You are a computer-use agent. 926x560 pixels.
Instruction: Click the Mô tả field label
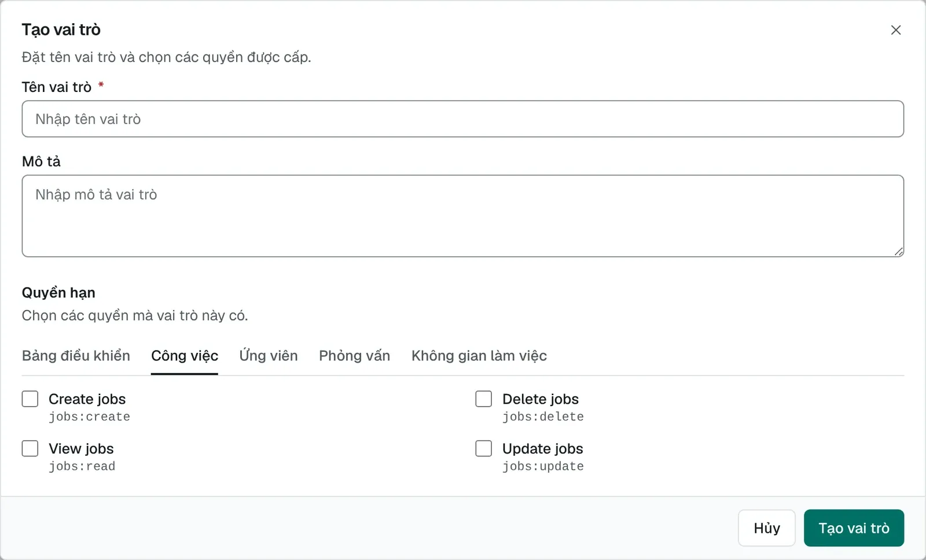[41, 161]
